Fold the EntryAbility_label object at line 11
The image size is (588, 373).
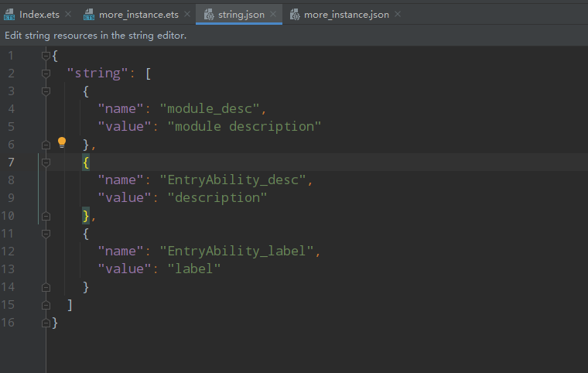coord(46,233)
